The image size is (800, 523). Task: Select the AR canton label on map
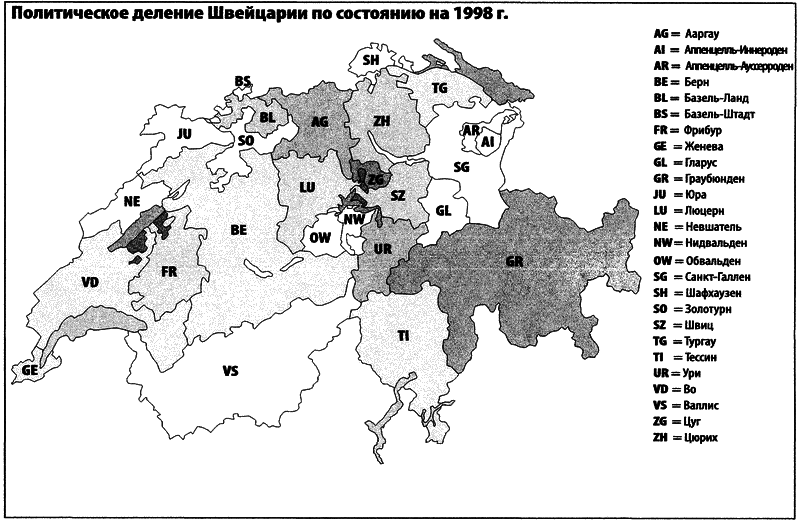[x=471, y=131]
